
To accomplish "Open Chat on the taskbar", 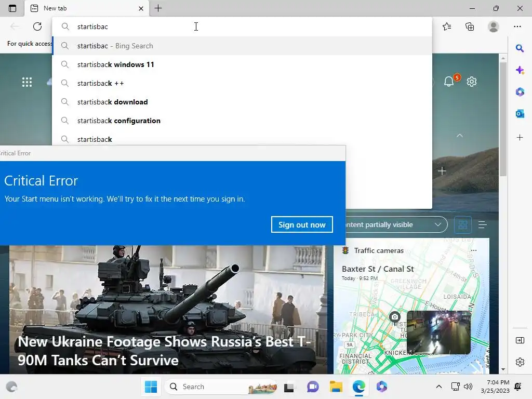I will point(312,387).
